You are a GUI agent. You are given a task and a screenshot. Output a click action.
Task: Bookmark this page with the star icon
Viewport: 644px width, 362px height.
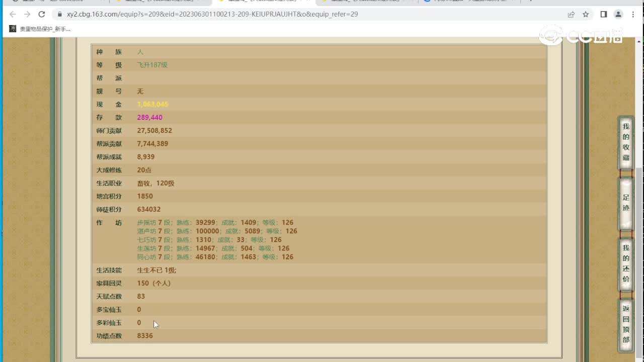pos(586,14)
